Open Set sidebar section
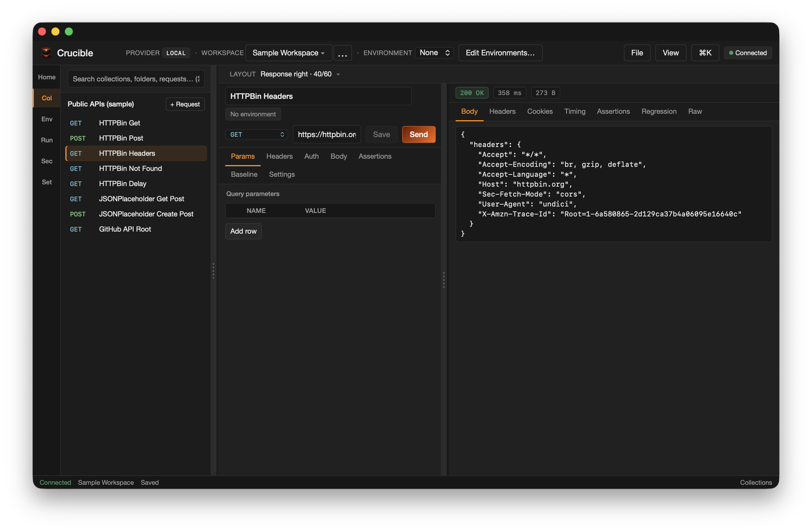Image resolution: width=812 pixels, height=532 pixels. 47,182
